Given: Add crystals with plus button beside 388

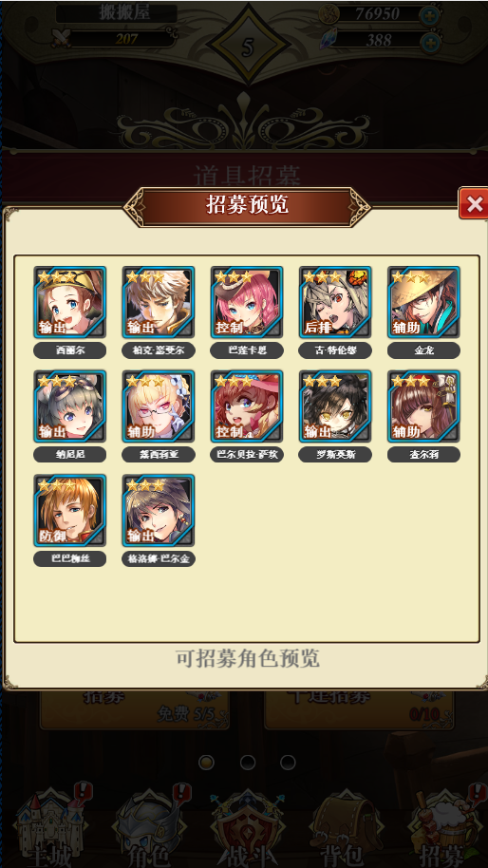Looking at the screenshot, I should click(x=430, y=42).
